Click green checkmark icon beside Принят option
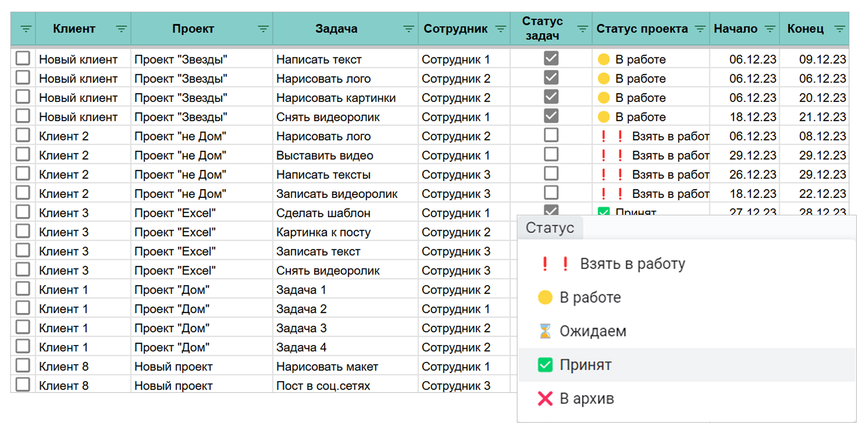Image resolution: width=868 pixels, height=434 pixels. click(545, 365)
